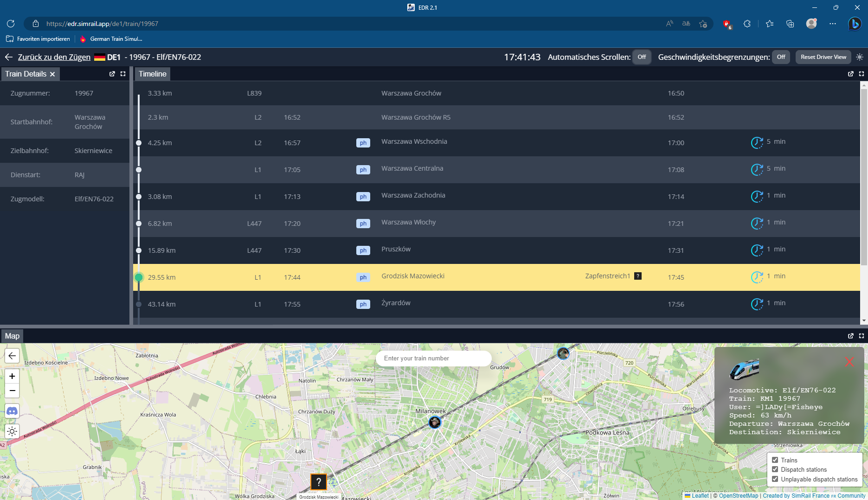Screen dimensions: 868x500
Task: Uncheck the Dispatch stations layer
Action: tap(775, 469)
